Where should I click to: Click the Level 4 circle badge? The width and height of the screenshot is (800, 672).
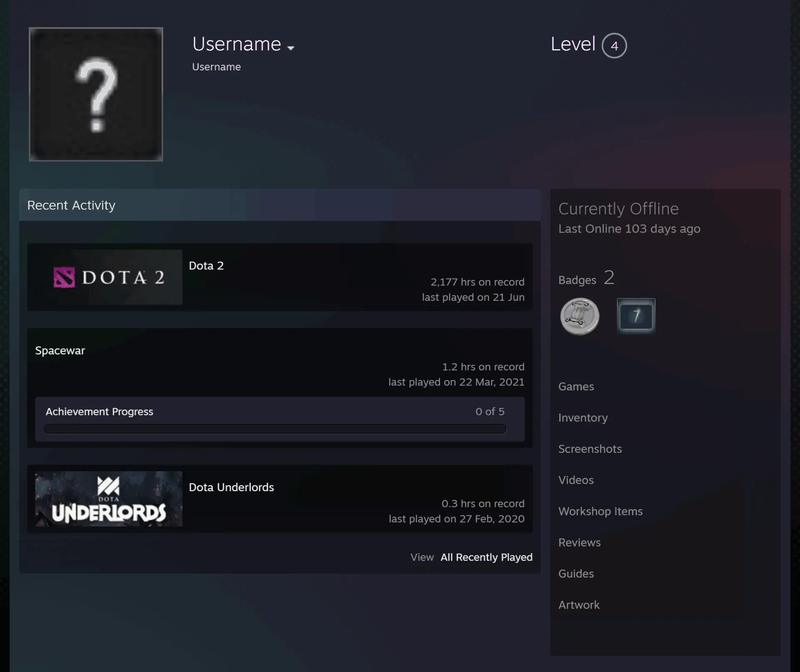coord(614,45)
